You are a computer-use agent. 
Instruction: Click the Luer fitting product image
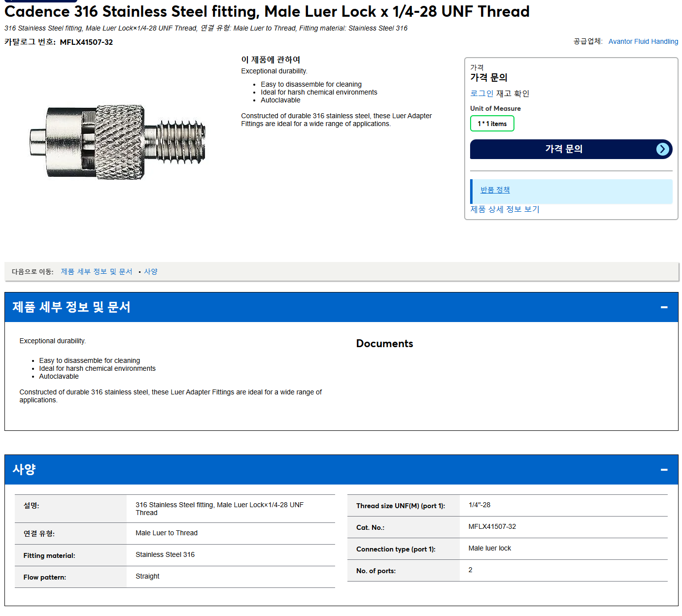point(118,142)
